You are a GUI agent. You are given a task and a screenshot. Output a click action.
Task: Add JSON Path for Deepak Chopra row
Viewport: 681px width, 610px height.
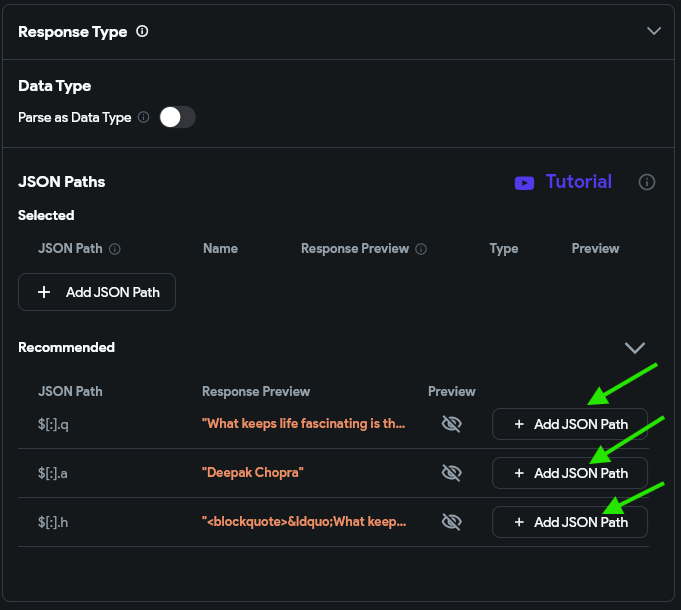point(570,473)
